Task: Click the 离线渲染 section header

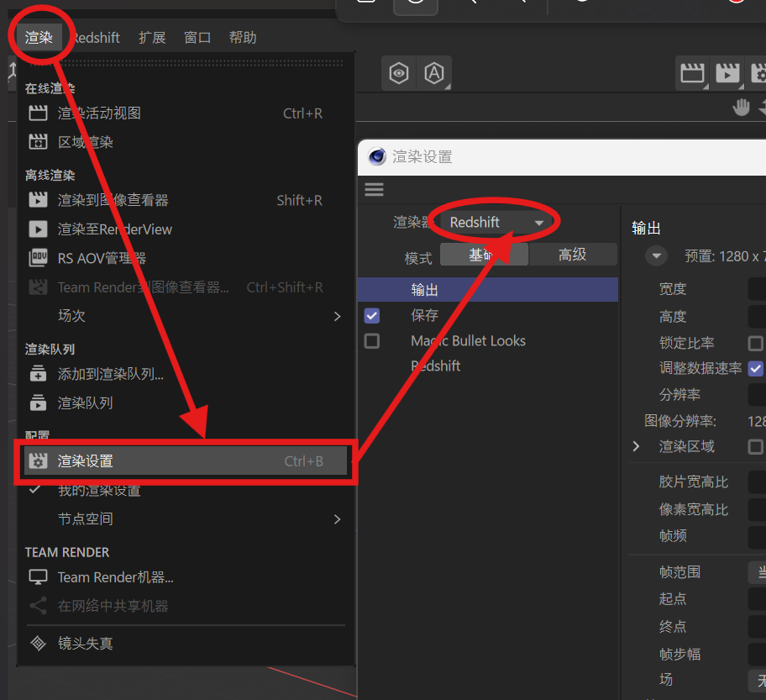Action: point(50,175)
